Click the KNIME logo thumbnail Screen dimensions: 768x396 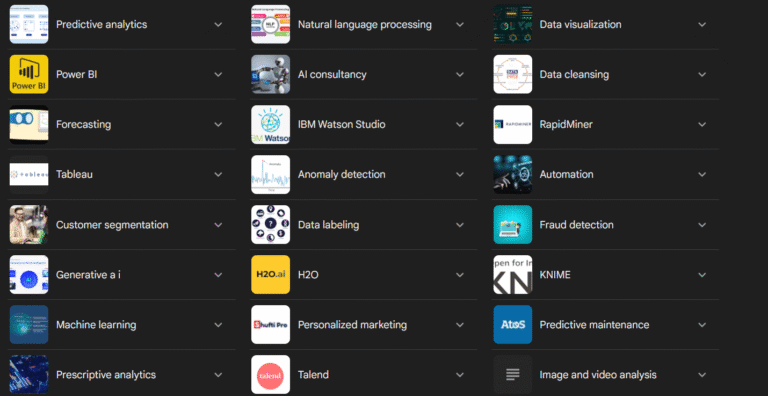point(512,274)
